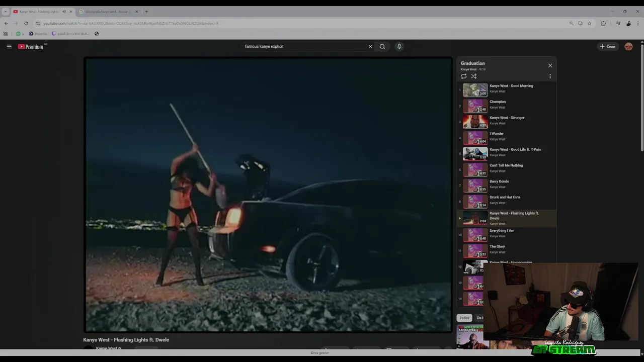Bookmark this page with star

[589, 23]
